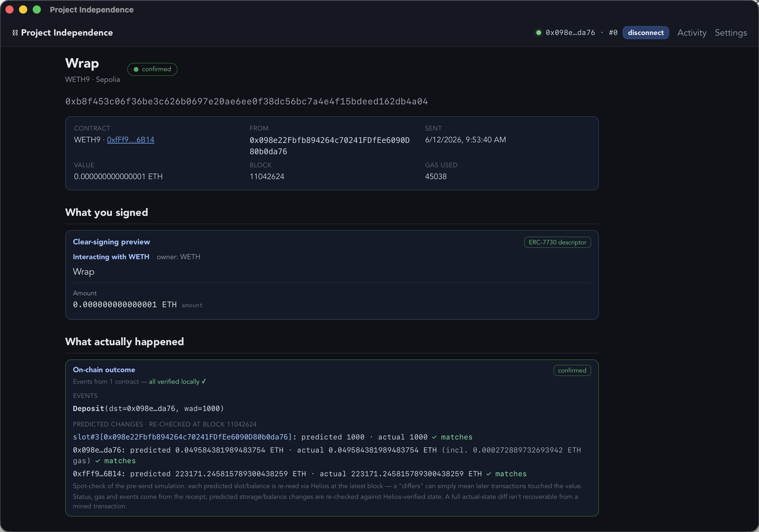The height and width of the screenshot is (532, 759).
Task: Click the disconnect button
Action: tap(645, 33)
